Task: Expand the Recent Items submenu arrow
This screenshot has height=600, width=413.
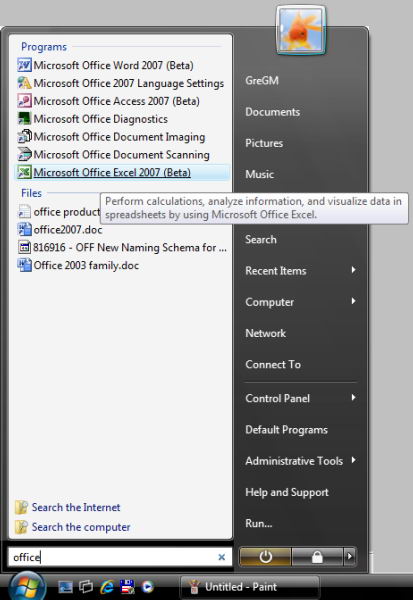Action: tap(354, 270)
